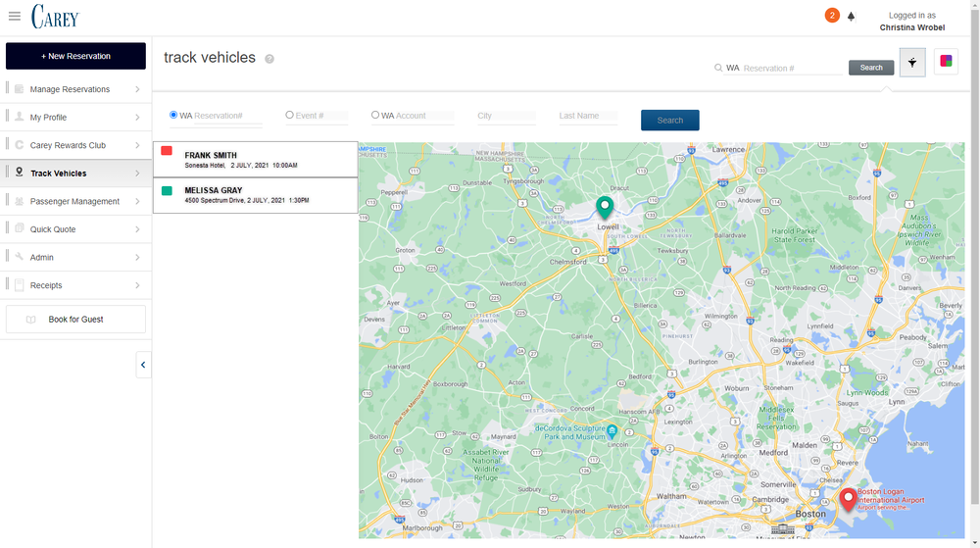Viewport: 980px width, 548px height.
Task: Select the WA Reservation# radio button
Action: [x=173, y=115]
